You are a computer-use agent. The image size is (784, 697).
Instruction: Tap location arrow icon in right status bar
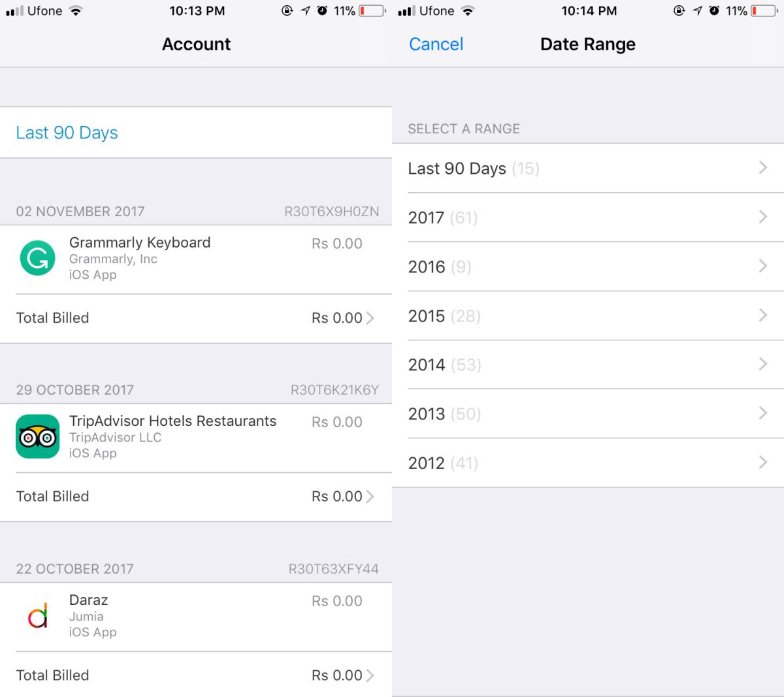point(697,11)
